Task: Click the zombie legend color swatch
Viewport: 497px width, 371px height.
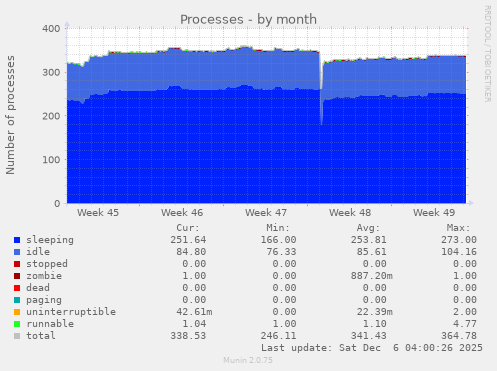Action: point(17,276)
